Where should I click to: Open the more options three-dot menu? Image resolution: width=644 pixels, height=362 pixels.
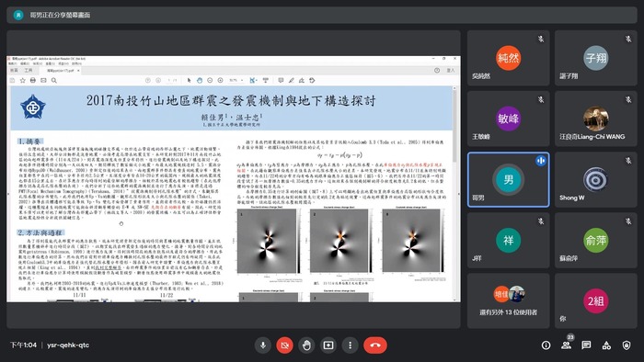coord(350,345)
